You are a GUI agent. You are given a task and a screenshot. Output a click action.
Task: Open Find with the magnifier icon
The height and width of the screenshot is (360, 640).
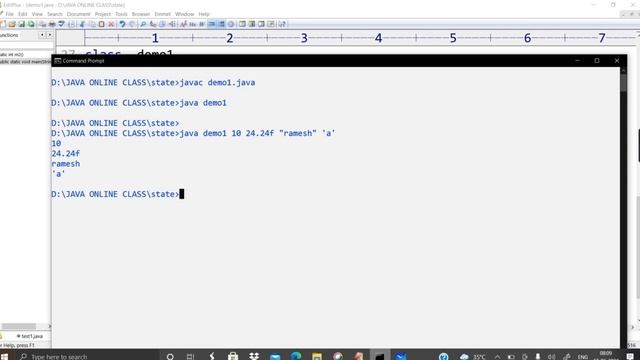point(143,24)
